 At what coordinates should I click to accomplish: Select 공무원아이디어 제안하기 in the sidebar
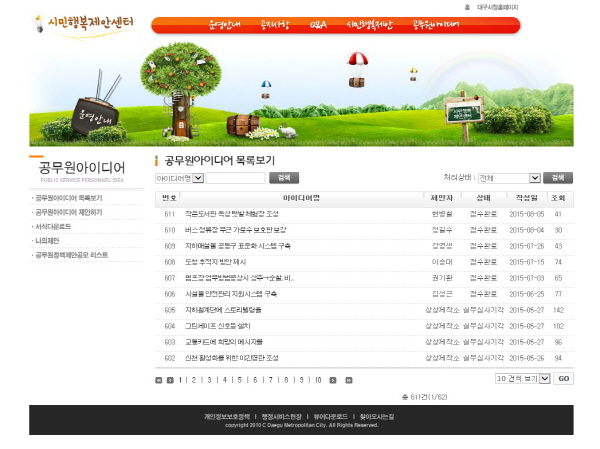(69, 212)
